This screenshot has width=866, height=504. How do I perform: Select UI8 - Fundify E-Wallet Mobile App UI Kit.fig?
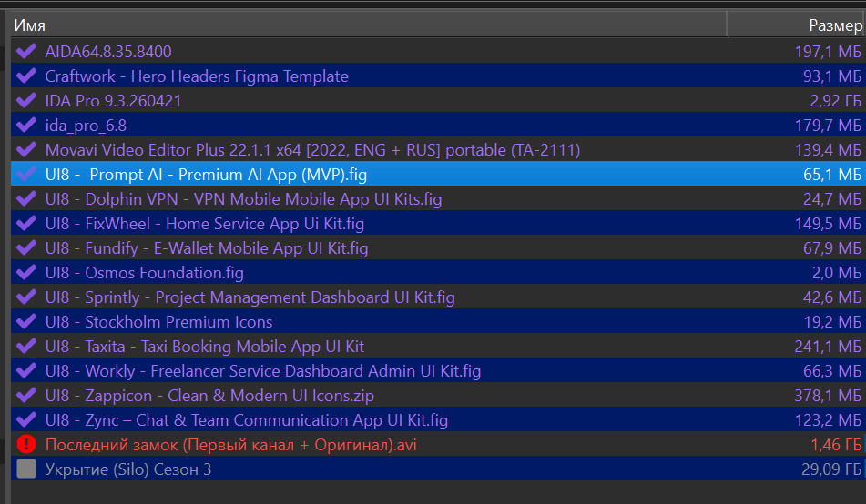click(207, 248)
